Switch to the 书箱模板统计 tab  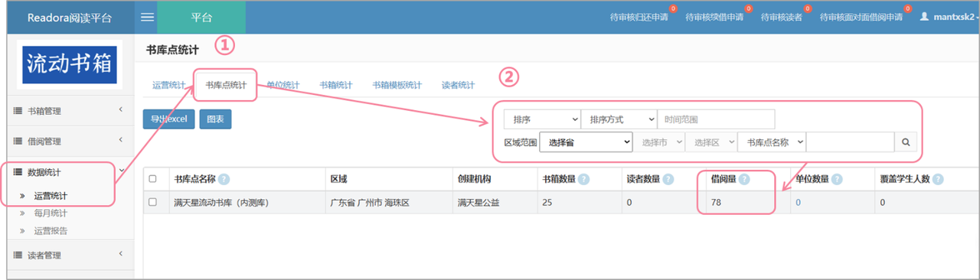[x=397, y=85]
